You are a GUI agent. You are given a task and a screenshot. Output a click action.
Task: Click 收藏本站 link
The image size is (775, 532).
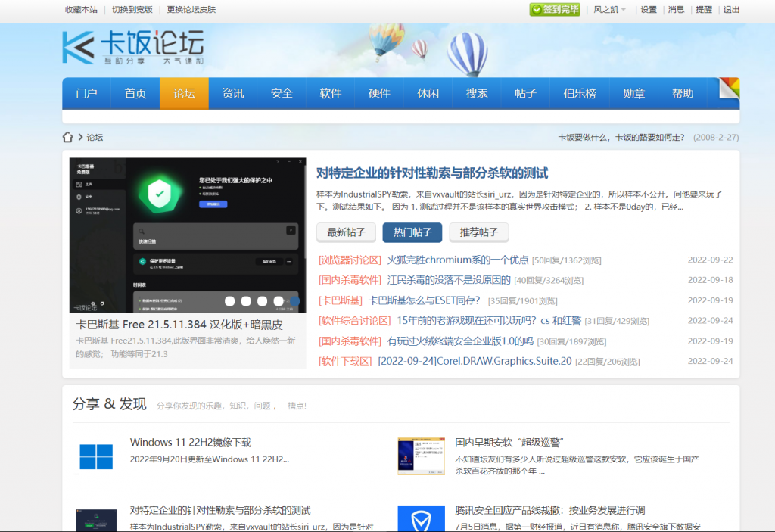click(x=81, y=9)
